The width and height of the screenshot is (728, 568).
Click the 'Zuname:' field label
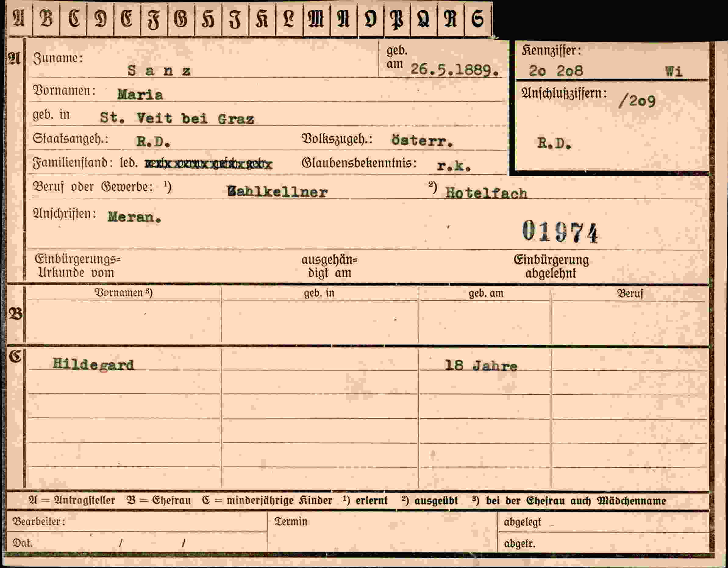click(58, 58)
